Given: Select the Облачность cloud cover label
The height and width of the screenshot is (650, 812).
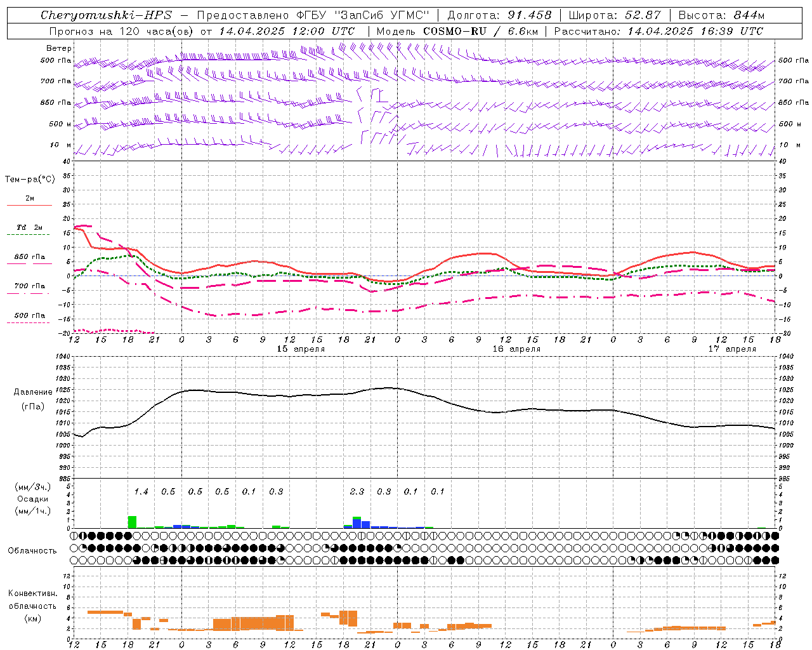Looking at the screenshot, I should 32,551.
